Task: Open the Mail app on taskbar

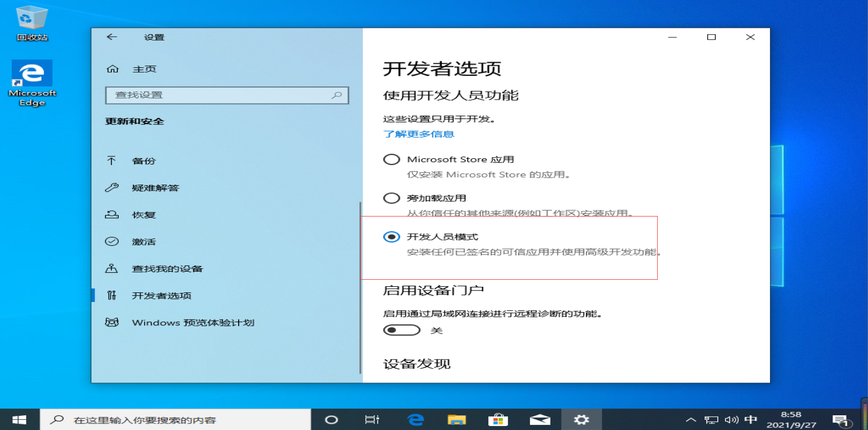Action: [x=540, y=419]
